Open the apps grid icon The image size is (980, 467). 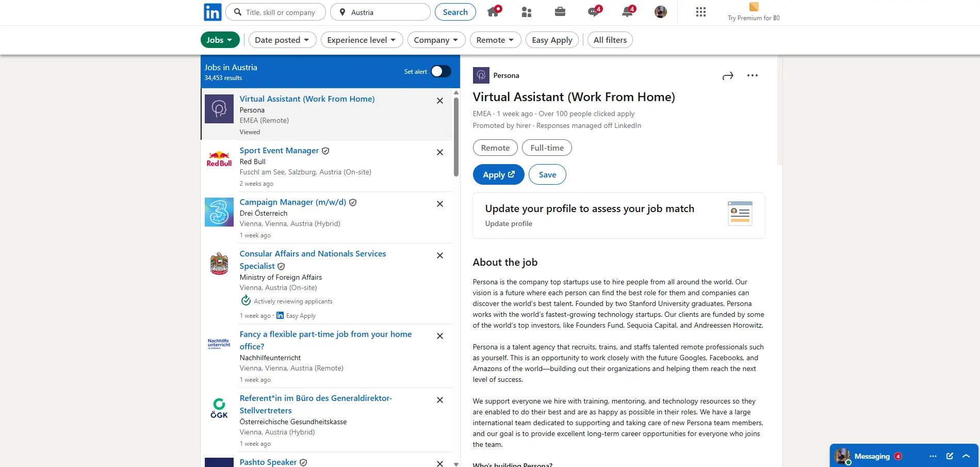[x=701, y=12]
